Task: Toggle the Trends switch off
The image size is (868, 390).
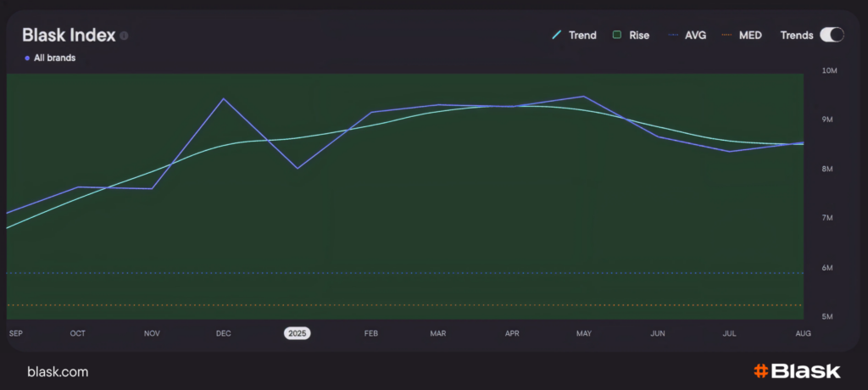Action: coord(832,35)
